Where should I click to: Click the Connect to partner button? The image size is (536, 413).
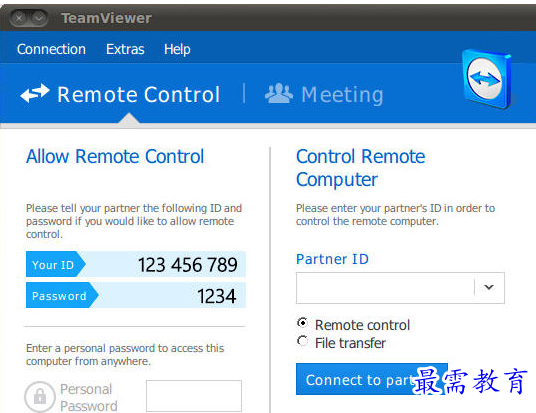click(372, 379)
